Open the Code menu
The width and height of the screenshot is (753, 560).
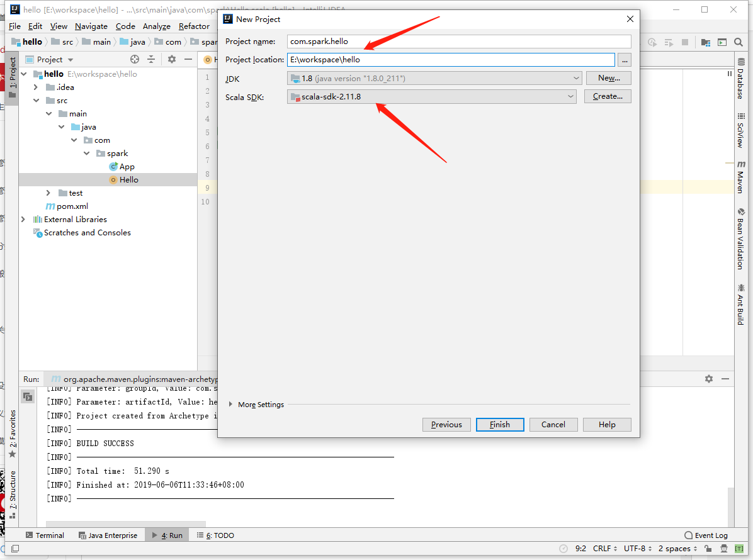(125, 26)
